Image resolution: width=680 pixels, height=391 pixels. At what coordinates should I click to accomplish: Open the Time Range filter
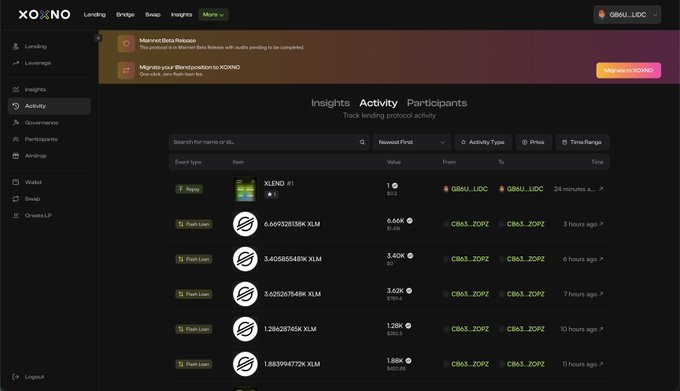pyautogui.click(x=582, y=142)
